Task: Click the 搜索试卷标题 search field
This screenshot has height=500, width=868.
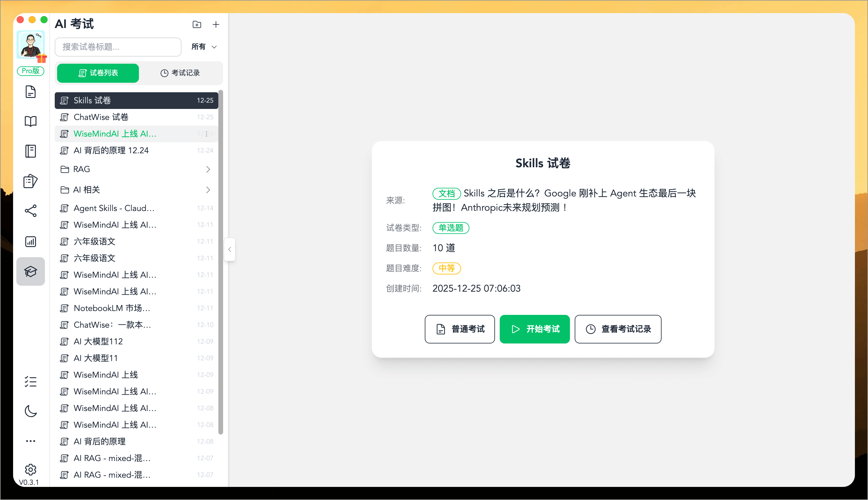Action: coord(118,47)
